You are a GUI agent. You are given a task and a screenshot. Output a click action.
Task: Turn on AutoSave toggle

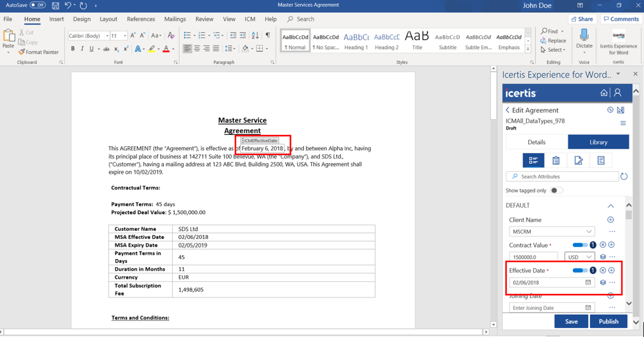click(x=38, y=5)
